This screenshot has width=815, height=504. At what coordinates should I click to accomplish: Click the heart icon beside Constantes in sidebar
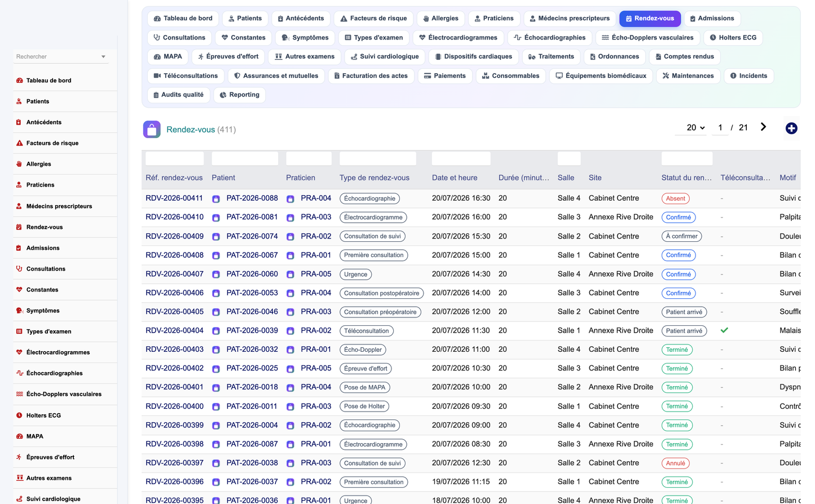tap(19, 290)
